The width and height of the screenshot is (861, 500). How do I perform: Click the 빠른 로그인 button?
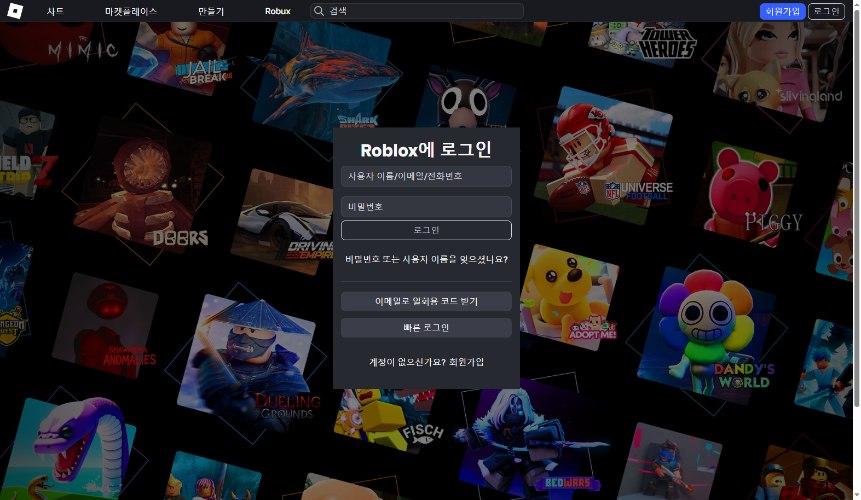click(426, 328)
